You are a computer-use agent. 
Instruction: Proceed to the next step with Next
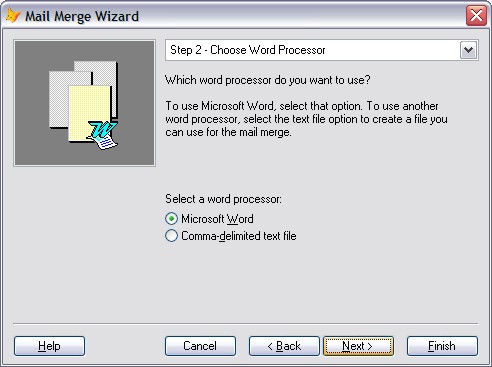coord(358,346)
